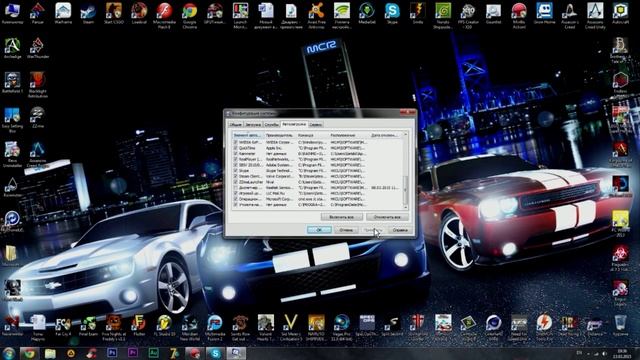The image size is (640, 360).
Task: Open the Vegas Pro desktop shortcut
Action: coord(342,327)
